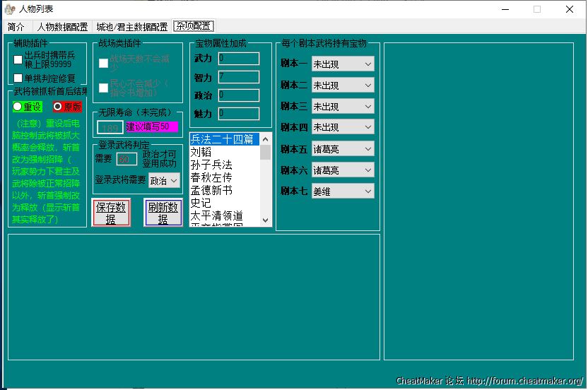Screen dimensions: 588x390
Task: Click the app icon in the title bar
Action: click(10, 9)
